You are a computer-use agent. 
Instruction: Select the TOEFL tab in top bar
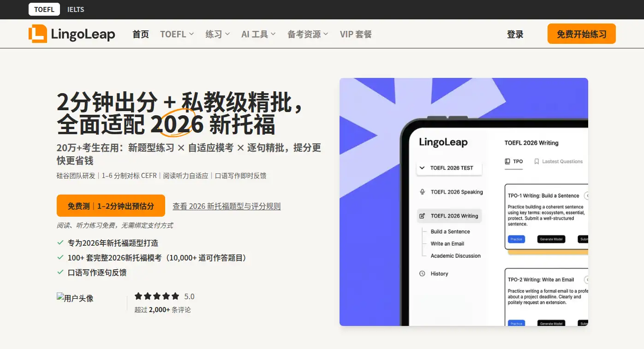click(44, 9)
